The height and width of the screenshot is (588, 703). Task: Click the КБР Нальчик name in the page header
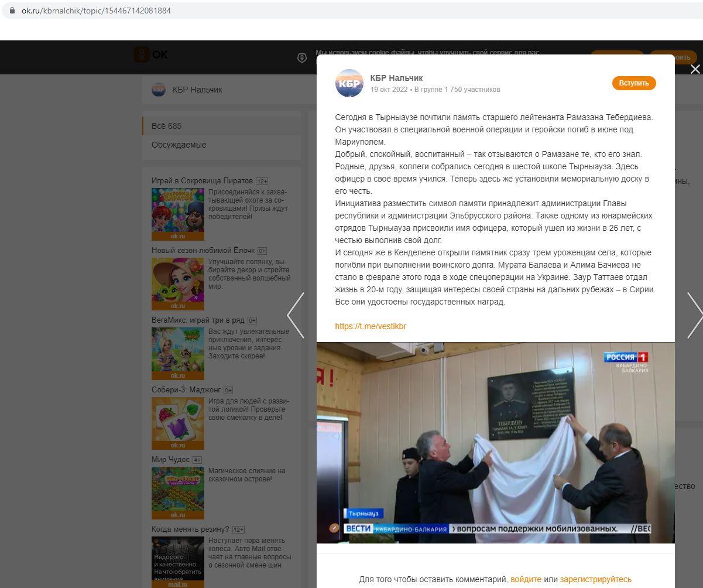(x=197, y=90)
